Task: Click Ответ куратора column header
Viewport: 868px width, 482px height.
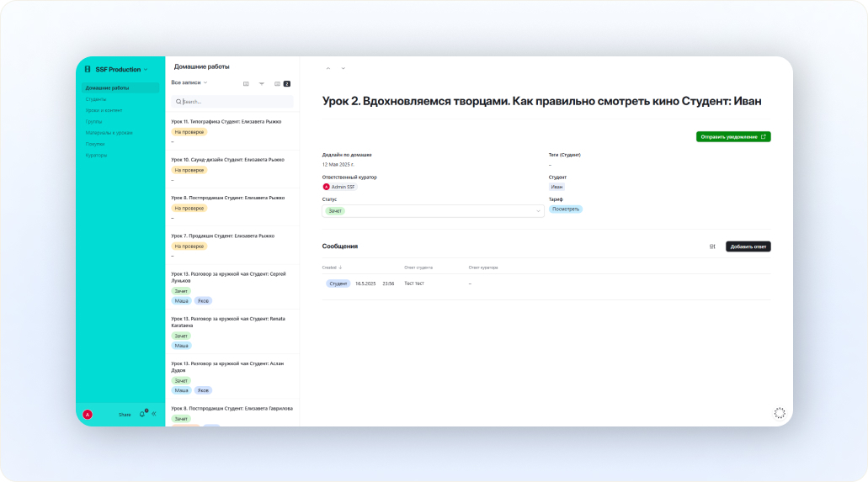Action: (483, 267)
